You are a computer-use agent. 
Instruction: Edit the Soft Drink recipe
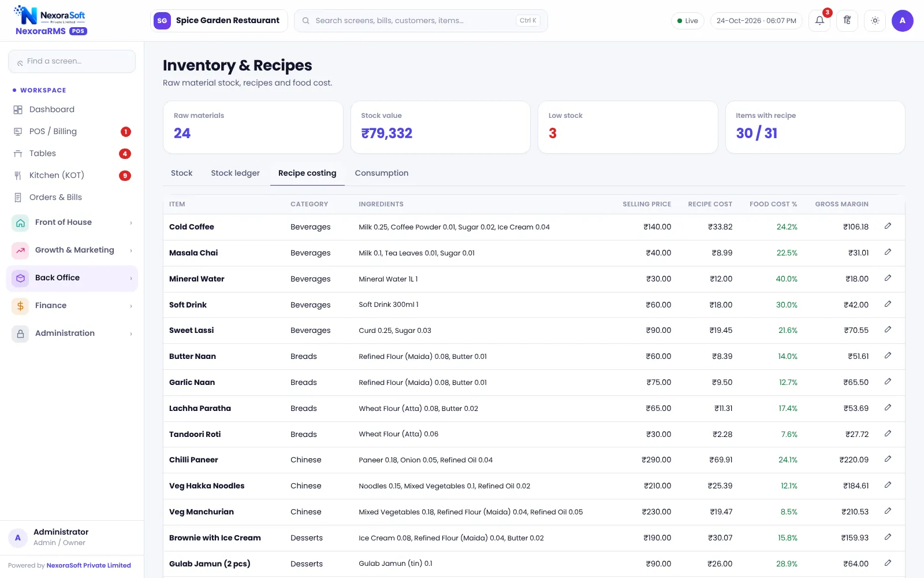(x=888, y=304)
